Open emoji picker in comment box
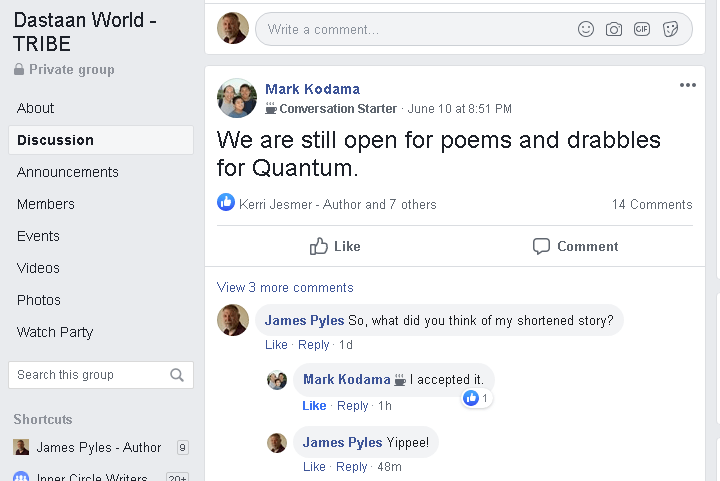 [586, 29]
